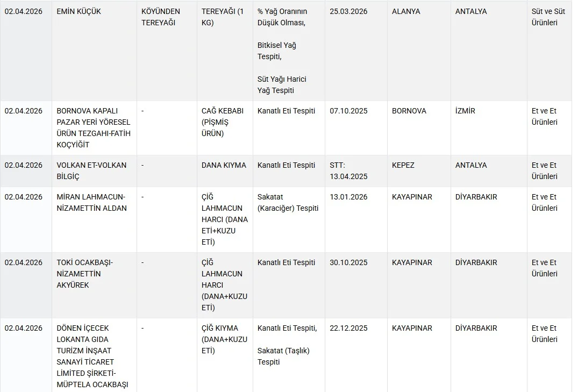Screen dimensions: 578x392
Task: Click the KEPEZ district cell
Action: point(403,165)
